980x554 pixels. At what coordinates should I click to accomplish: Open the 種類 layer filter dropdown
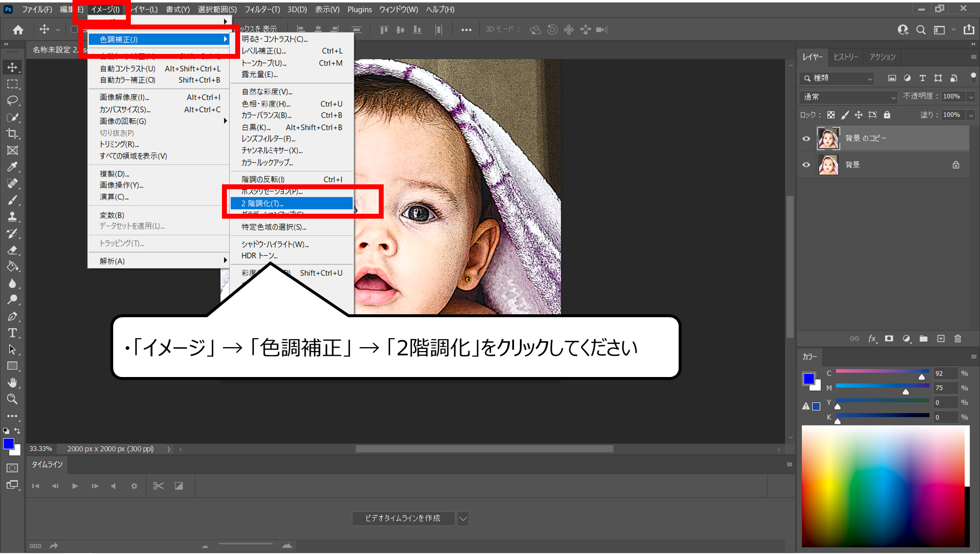837,78
